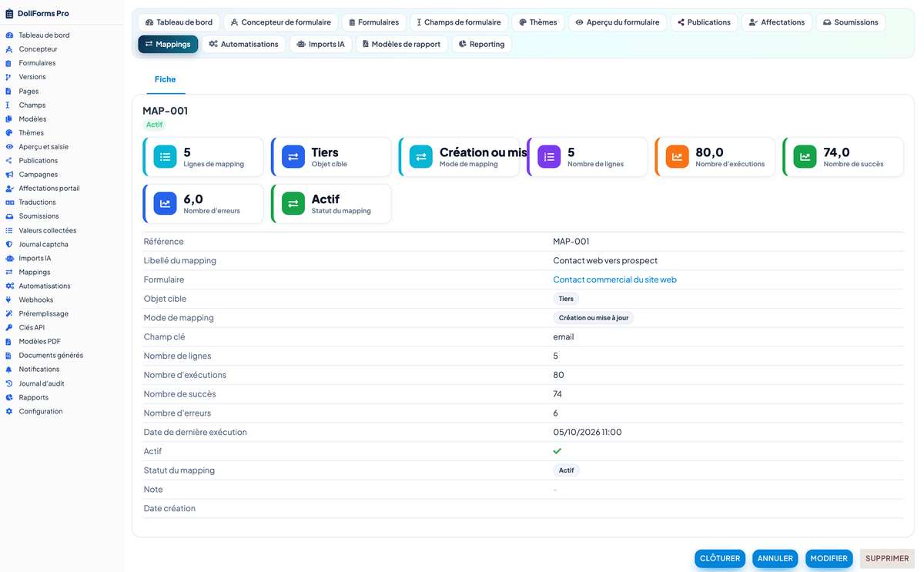Click the Webhooks plug icon in sidebar

point(9,299)
